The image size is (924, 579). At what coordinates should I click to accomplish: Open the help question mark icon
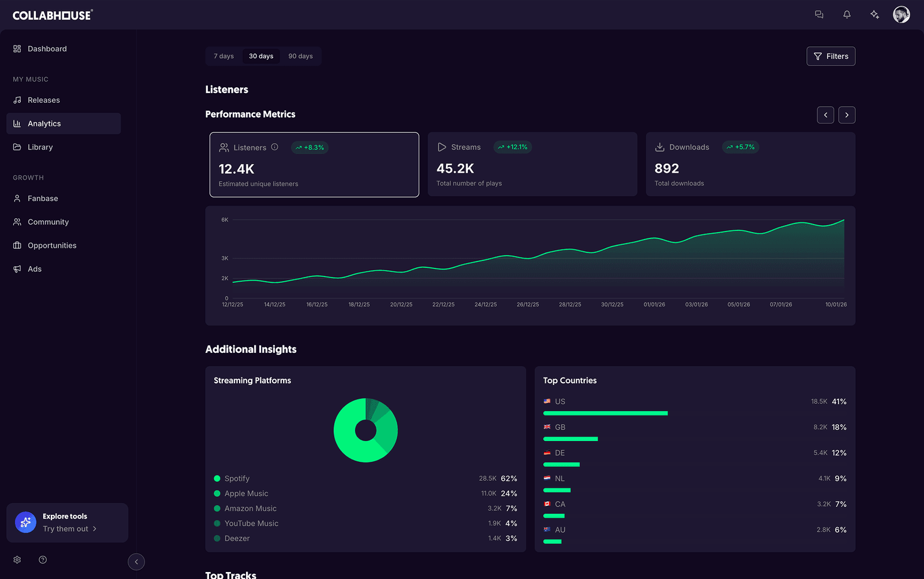click(x=43, y=560)
